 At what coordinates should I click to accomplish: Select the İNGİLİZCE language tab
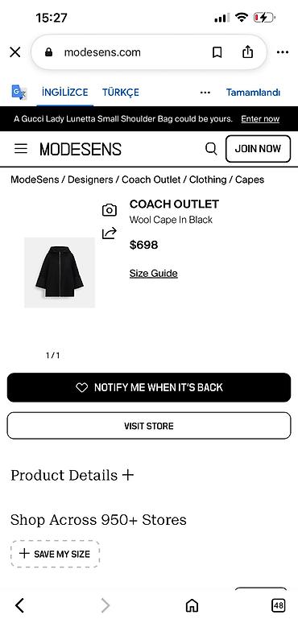click(65, 92)
